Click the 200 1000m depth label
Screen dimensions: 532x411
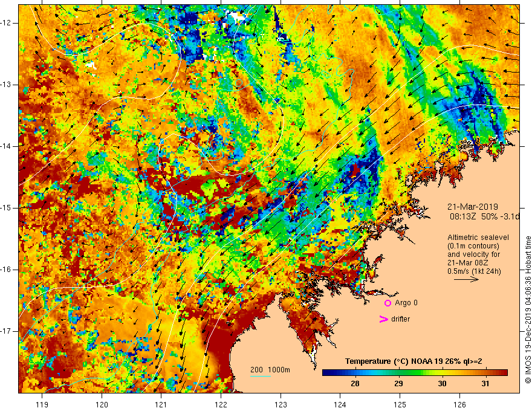[270, 370]
